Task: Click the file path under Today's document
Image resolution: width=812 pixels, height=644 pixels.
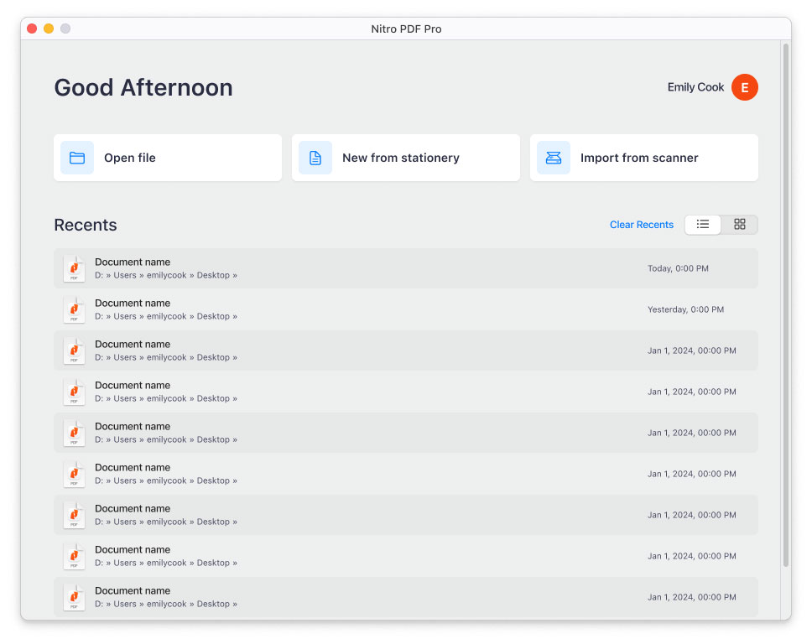Action: [x=165, y=275]
